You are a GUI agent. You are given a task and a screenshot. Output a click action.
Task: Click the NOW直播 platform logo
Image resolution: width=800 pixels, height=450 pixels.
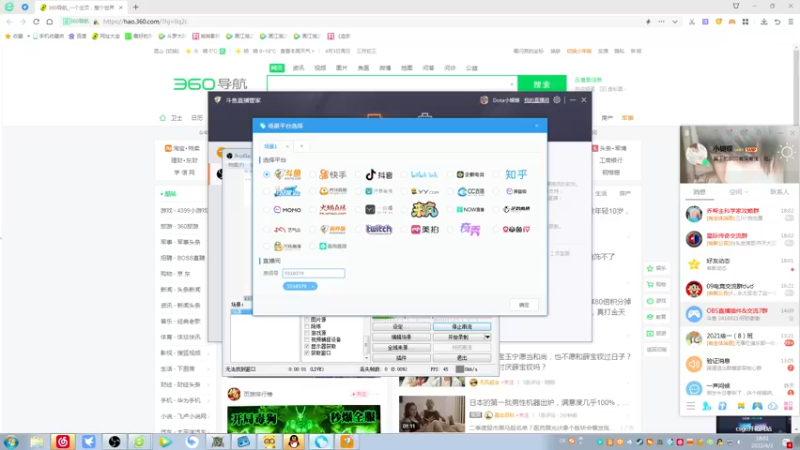[470, 210]
